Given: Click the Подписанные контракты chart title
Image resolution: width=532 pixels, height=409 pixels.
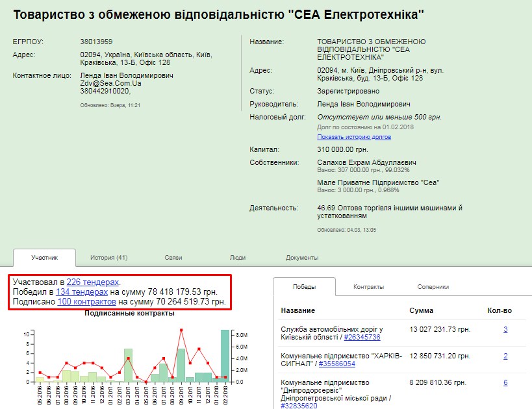Looking at the screenshot, I should [129, 314].
